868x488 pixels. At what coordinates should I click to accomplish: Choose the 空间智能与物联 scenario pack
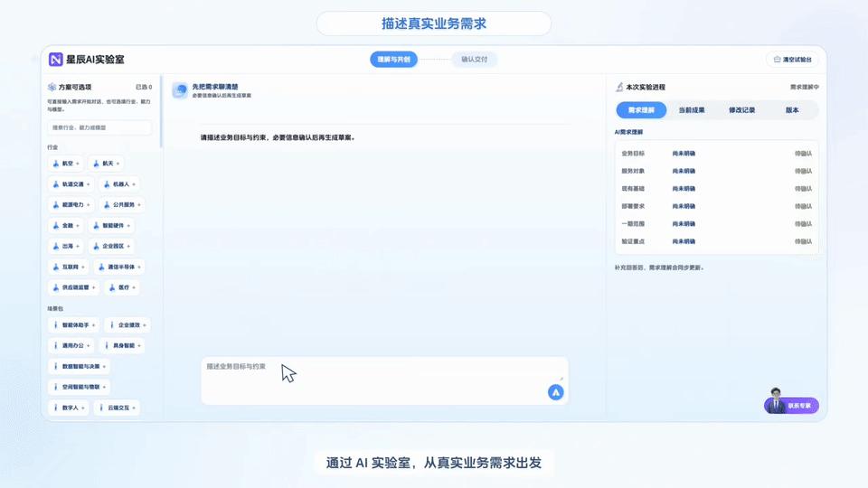pos(80,387)
